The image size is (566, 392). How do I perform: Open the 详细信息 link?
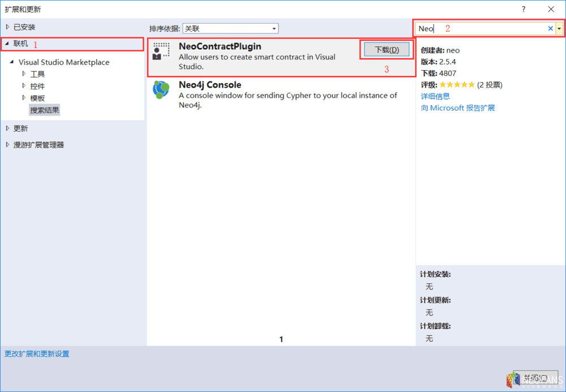[x=435, y=96]
